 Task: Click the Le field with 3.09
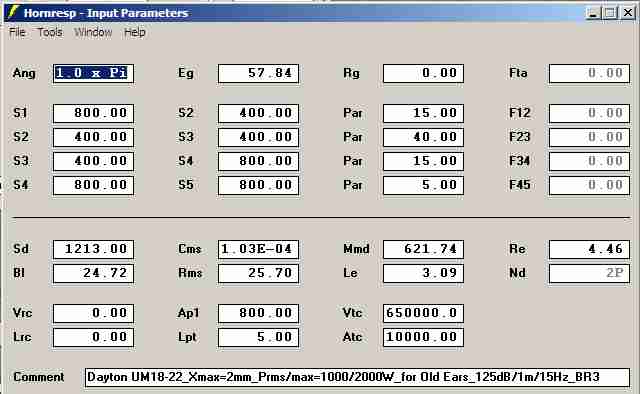[x=423, y=274]
